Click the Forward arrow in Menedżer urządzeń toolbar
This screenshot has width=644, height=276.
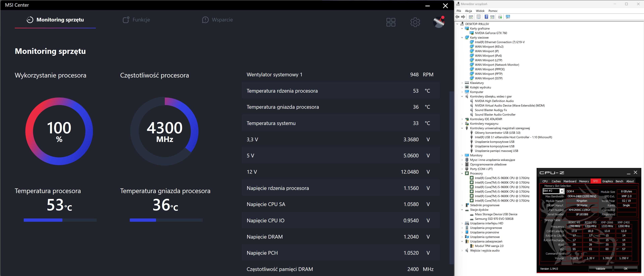[463, 17]
